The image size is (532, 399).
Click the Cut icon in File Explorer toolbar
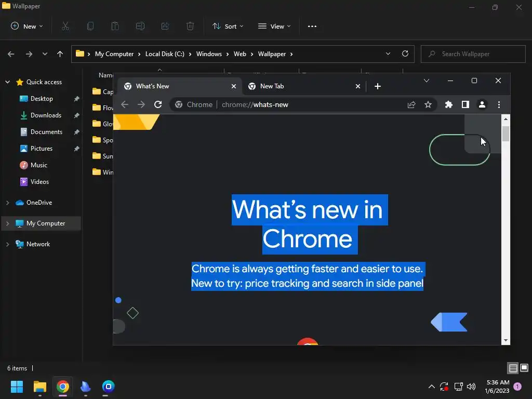[65, 26]
